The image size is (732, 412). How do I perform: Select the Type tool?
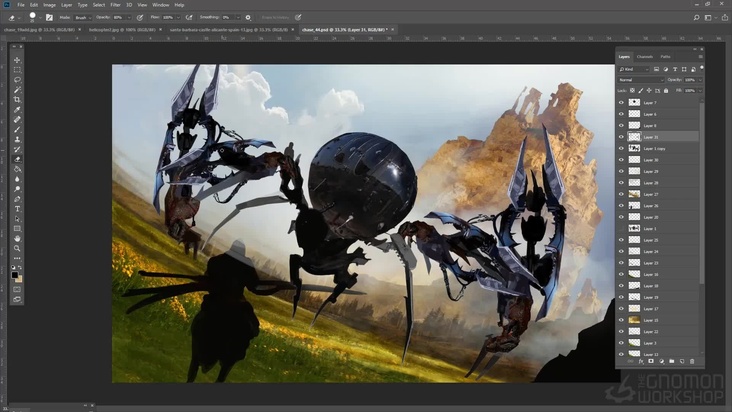click(x=17, y=208)
